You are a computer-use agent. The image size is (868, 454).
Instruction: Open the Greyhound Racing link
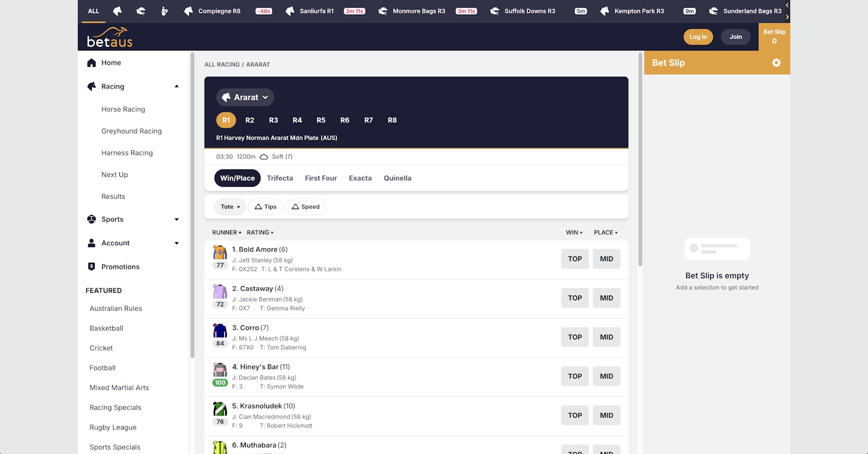[x=131, y=131]
